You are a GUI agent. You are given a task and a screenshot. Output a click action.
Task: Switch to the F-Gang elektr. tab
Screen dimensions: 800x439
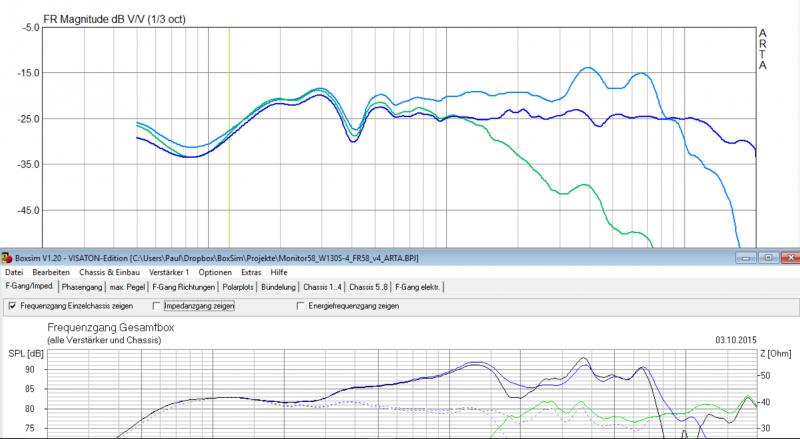417,287
